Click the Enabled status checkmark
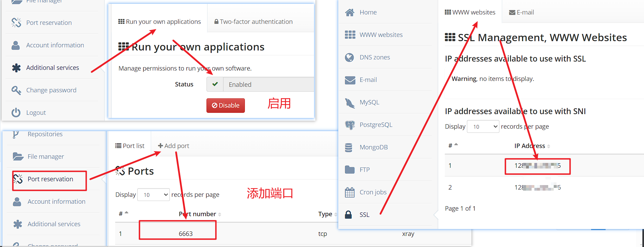 [215, 84]
